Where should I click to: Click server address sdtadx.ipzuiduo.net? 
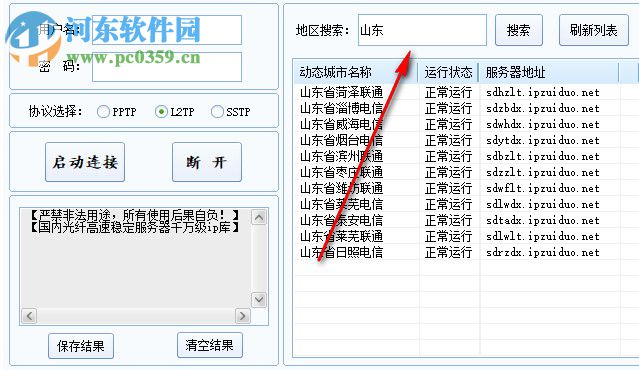pyautogui.click(x=543, y=220)
